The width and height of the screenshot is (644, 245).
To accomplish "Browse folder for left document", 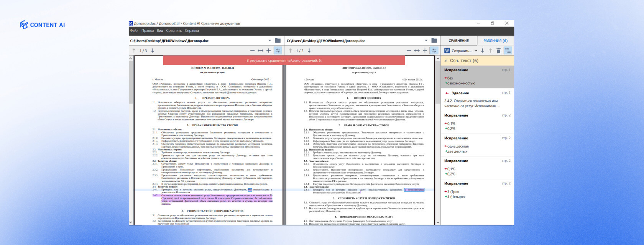I will (278, 41).
